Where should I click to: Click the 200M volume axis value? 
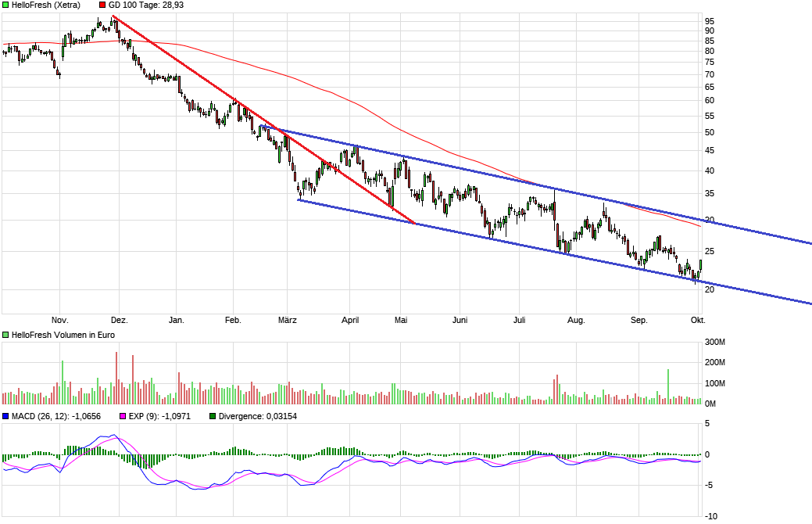click(x=715, y=362)
